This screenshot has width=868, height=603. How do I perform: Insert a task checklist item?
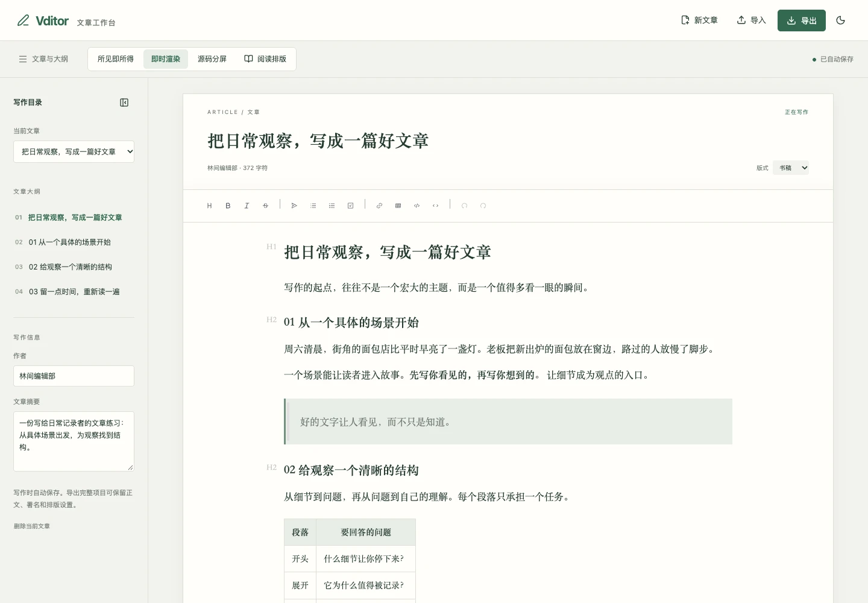pyautogui.click(x=350, y=206)
